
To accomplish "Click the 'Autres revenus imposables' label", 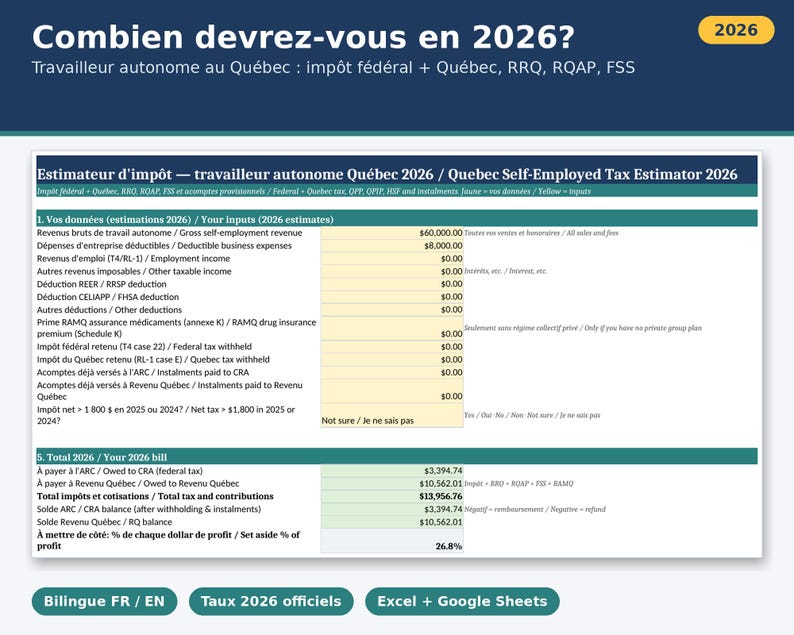I will coord(134,271).
